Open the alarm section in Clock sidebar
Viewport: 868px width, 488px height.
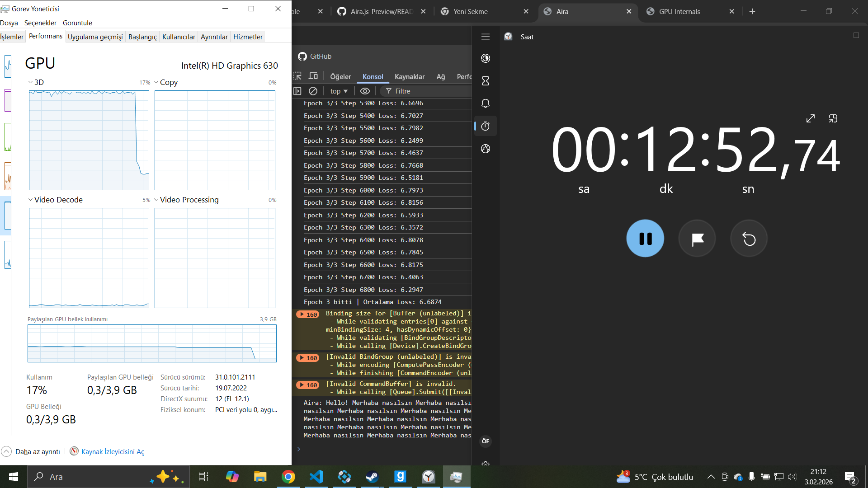(485, 103)
